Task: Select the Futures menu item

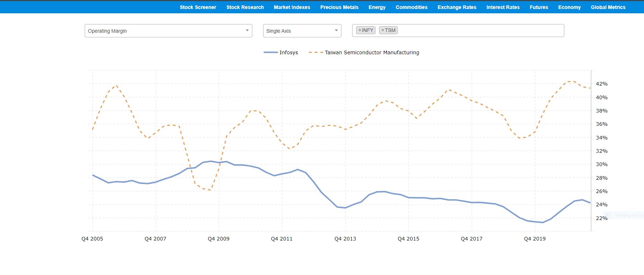Action: click(539, 7)
